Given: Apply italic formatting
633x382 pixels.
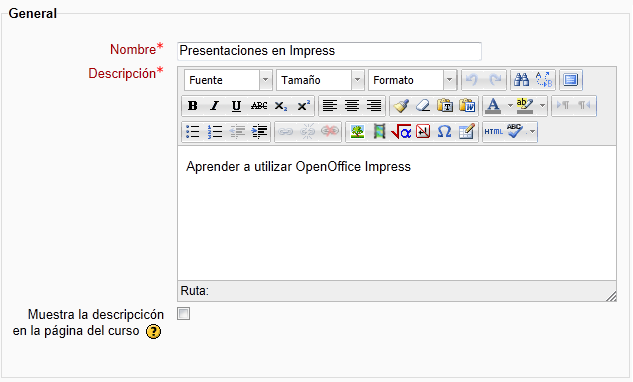Looking at the screenshot, I should [214, 106].
